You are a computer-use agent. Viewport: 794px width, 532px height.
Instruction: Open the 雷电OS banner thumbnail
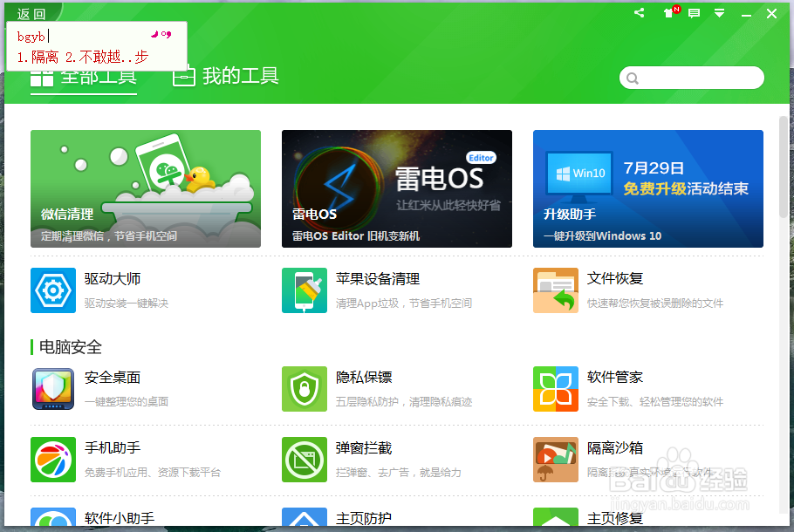coord(396,188)
